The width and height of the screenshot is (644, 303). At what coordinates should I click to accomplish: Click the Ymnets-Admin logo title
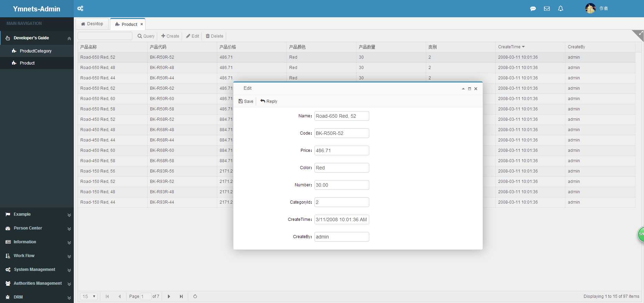coord(37,9)
